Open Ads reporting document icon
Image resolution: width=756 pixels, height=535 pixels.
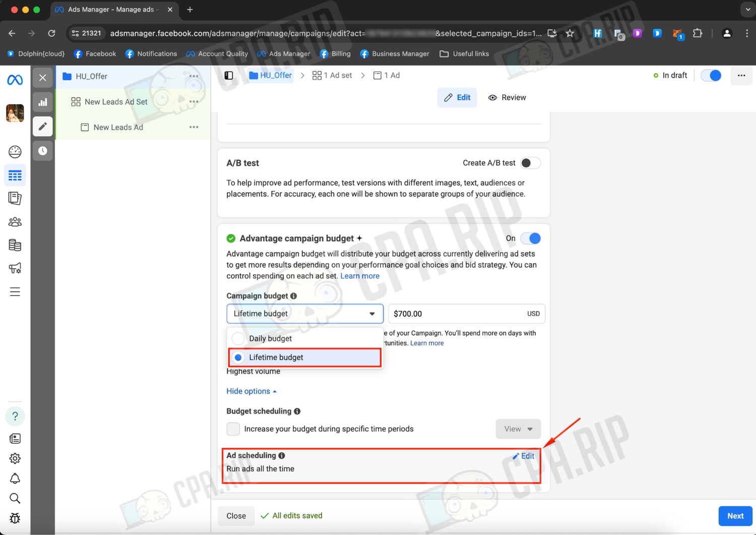click(15, 198)
